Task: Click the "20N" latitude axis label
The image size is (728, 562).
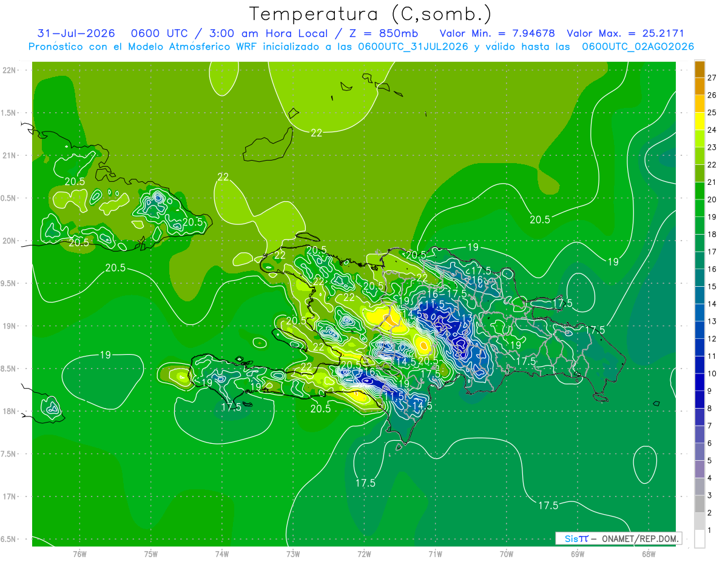Action: click(9, 241)
